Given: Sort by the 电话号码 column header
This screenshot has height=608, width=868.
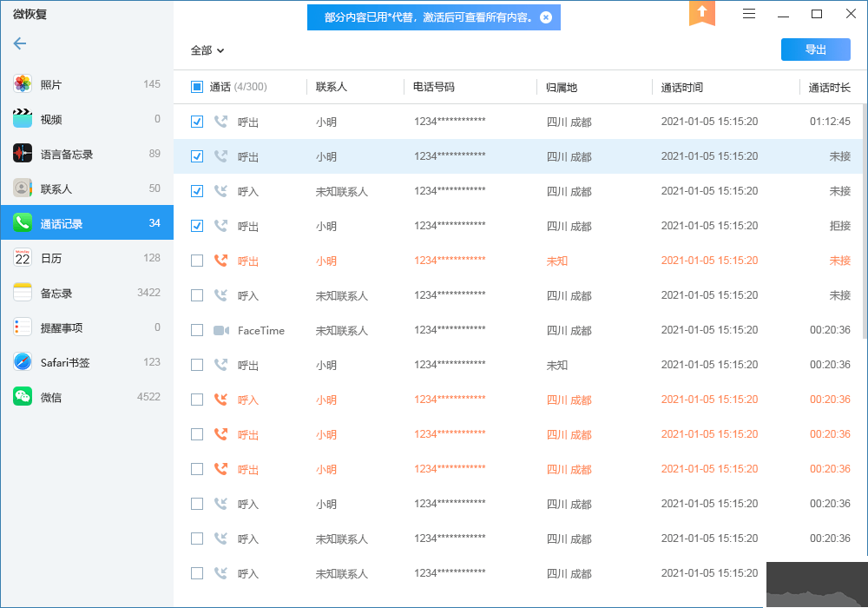Looking at the screenshot, I should [433, 87].
